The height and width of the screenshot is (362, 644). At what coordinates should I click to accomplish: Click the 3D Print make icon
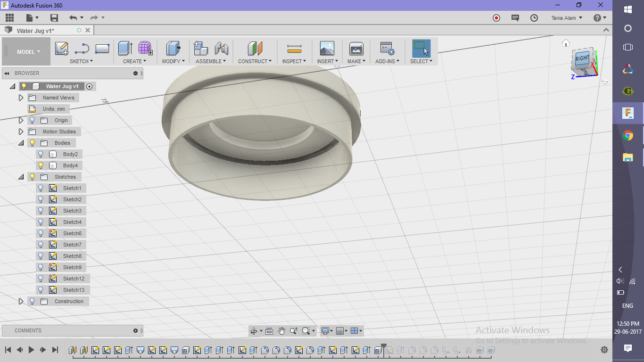356,48
